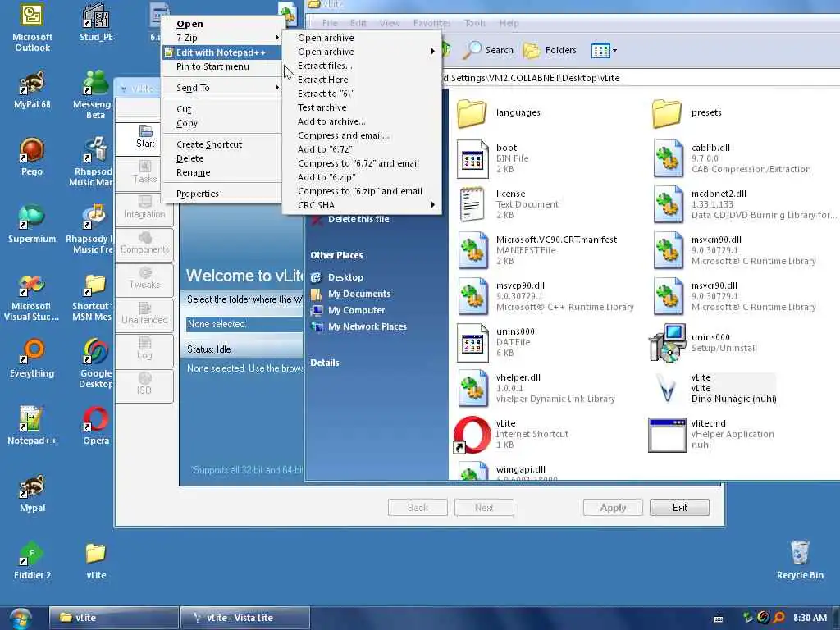This screenshot has width=840, height=630.
Task: Open Properties from context menu
Action: click(223, 194)
